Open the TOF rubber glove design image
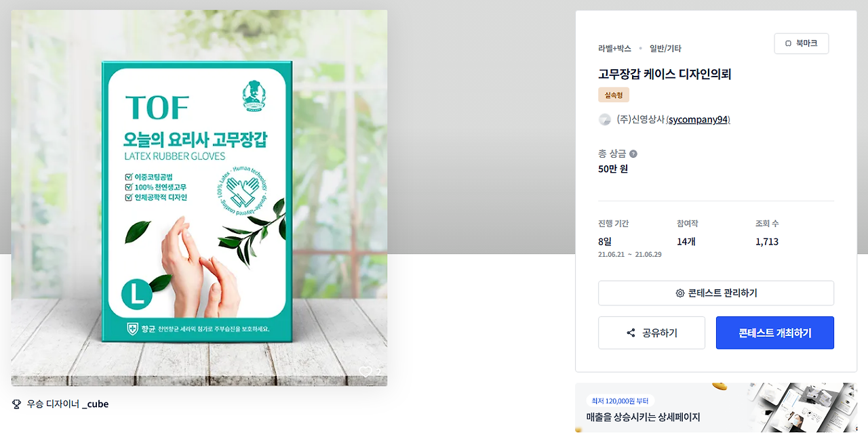 199,198
